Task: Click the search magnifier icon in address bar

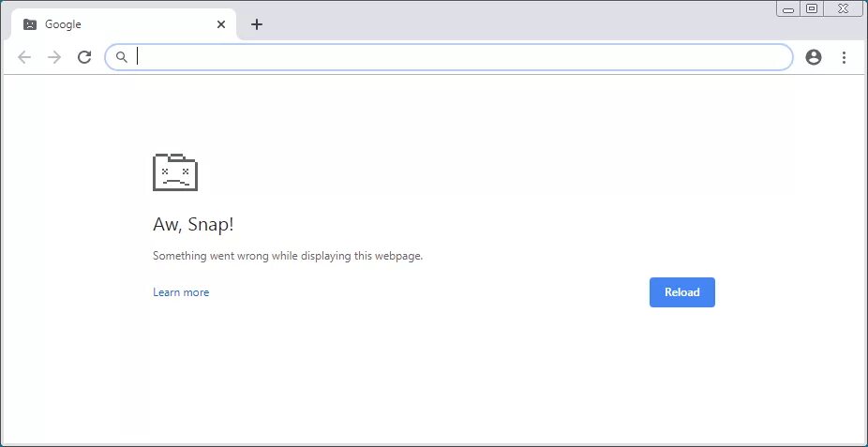Action: 122,57
